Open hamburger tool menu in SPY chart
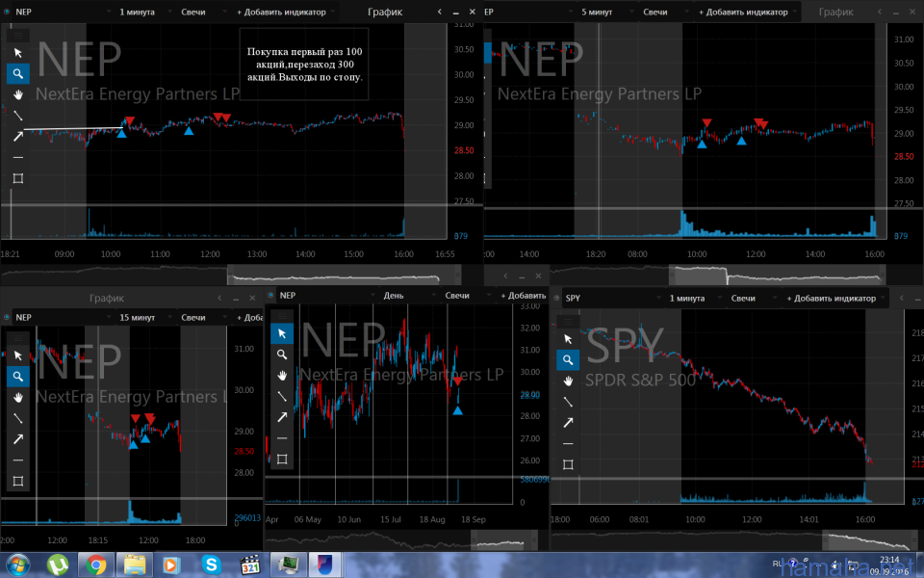Viewport: 924px width, 578px height. (x=568, y=322)
